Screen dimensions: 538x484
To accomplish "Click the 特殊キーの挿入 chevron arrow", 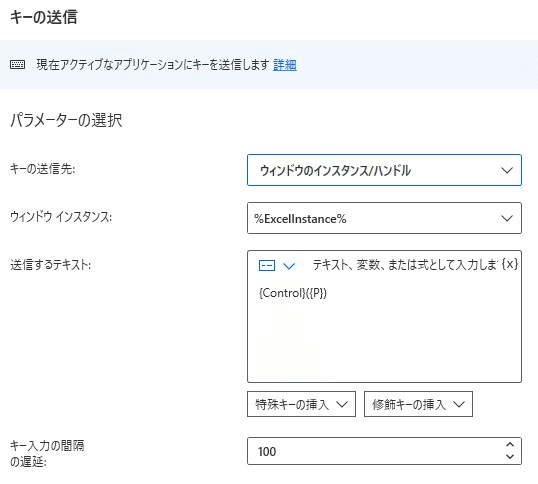I will pyautogui.click(x=342, y=404).
